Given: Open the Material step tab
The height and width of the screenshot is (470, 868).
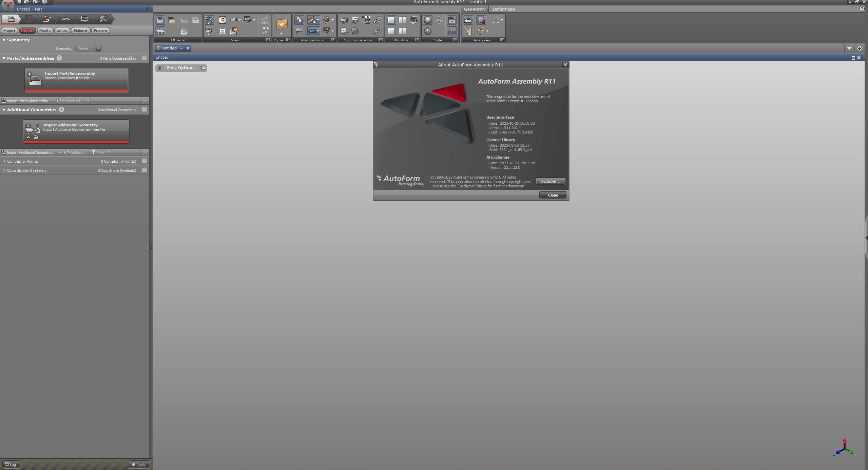Looking at the screenshot, I should [80, 30].
